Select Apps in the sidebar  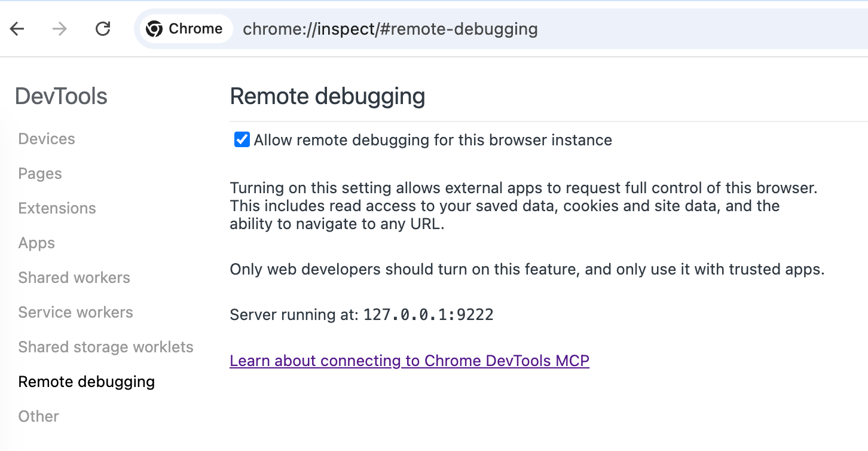pos(36,243)
